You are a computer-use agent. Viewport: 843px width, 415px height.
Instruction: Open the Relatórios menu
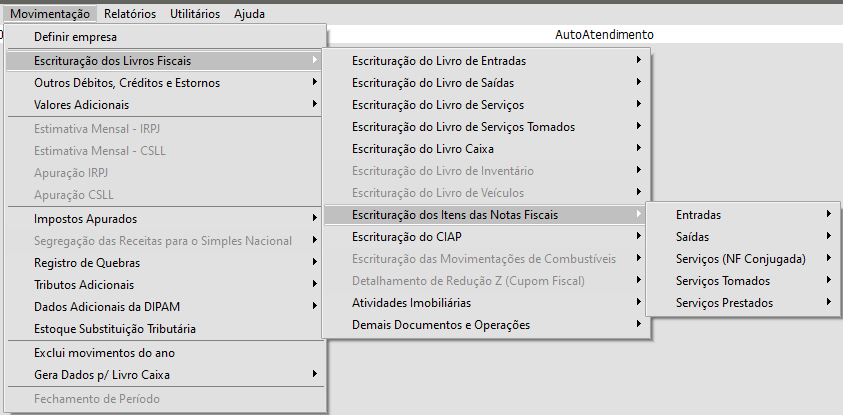point(129,14)
